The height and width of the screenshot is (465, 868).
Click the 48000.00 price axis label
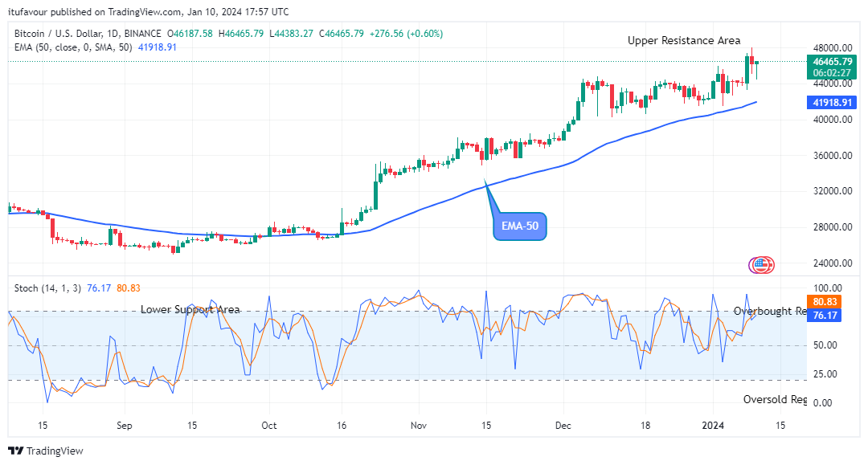pos(833,47)
